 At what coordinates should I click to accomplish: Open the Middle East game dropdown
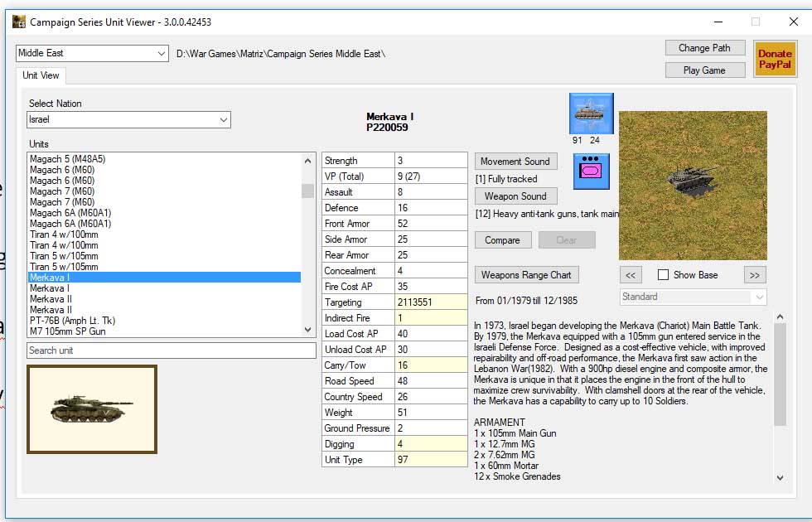(92, 53)
